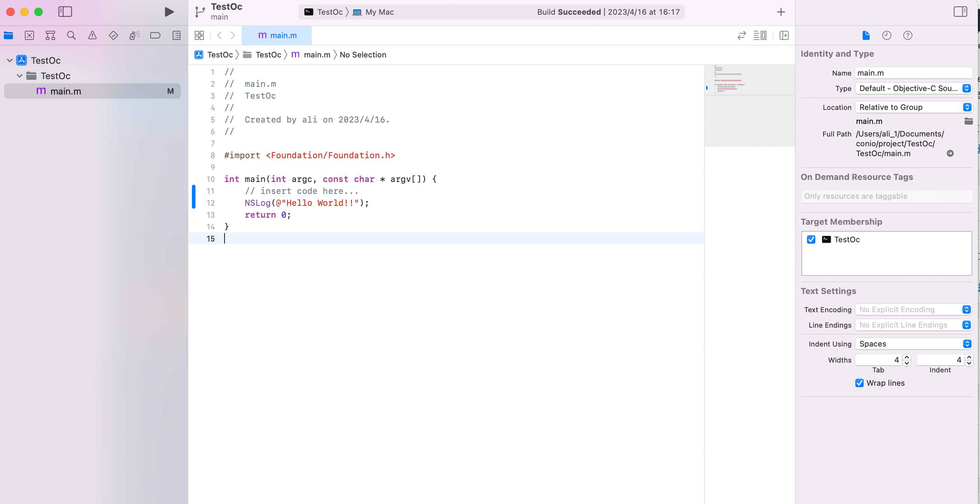
Task: Show the History inspector clock icon
Action: pos(886,35)
